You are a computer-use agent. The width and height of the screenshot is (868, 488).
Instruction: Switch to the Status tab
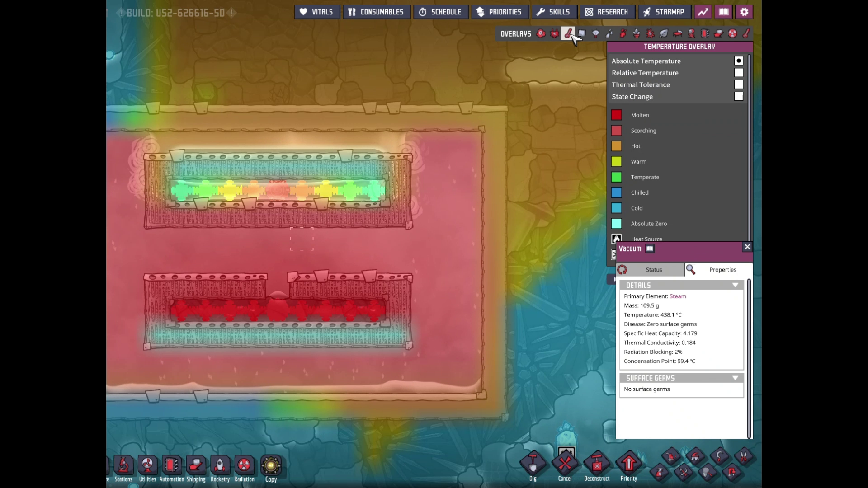650,270
